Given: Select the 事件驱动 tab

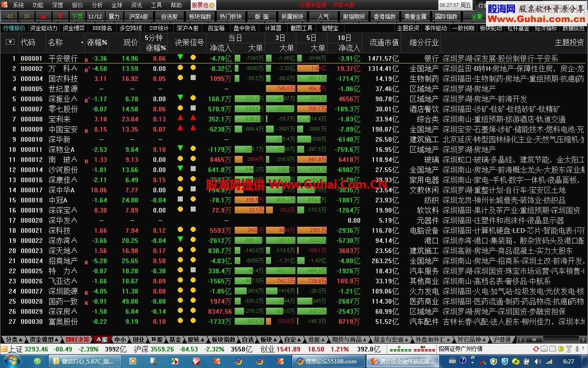Looking at the screenshot, I should click(x=435, y=28).
